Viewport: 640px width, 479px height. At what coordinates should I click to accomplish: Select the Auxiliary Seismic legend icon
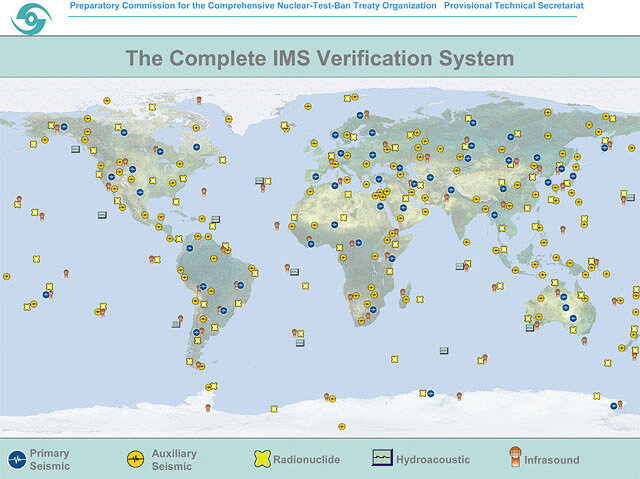tap(135, 460)
